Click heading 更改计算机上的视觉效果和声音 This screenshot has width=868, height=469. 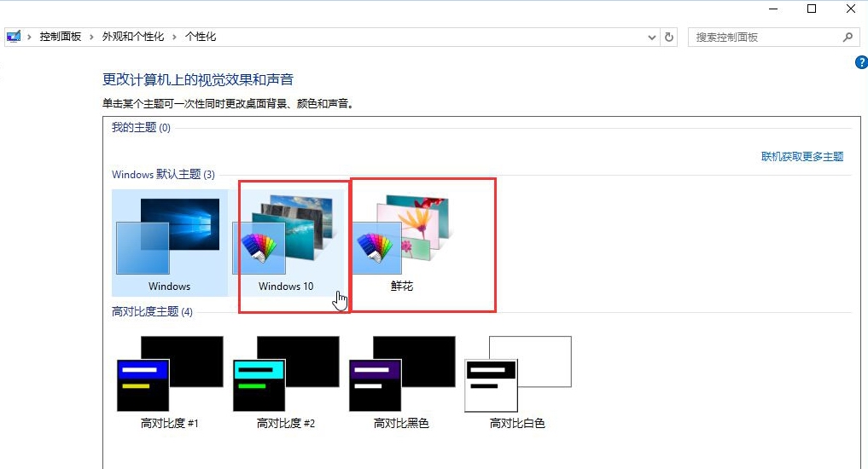pyautogui.click(x=198, y=79)
